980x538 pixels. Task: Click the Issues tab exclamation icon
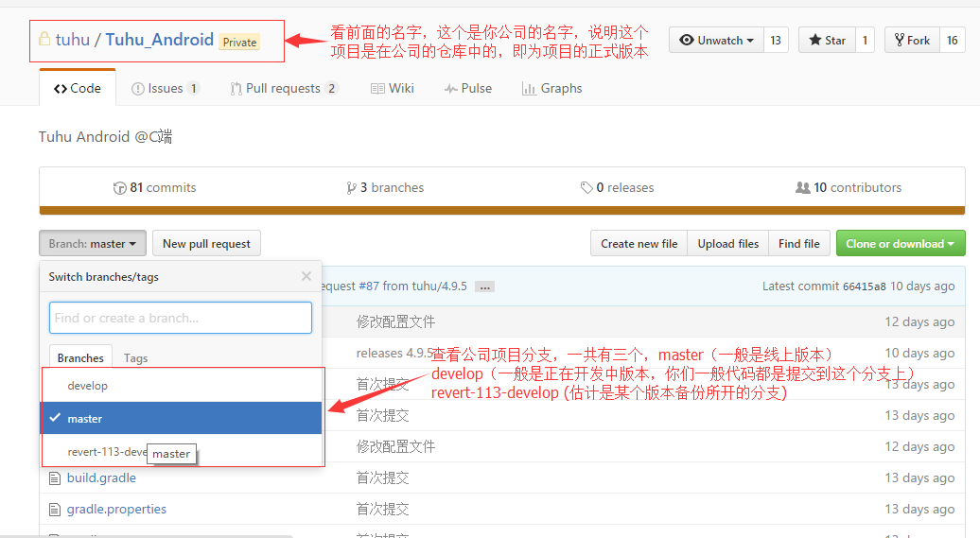(x=137, y=89)
